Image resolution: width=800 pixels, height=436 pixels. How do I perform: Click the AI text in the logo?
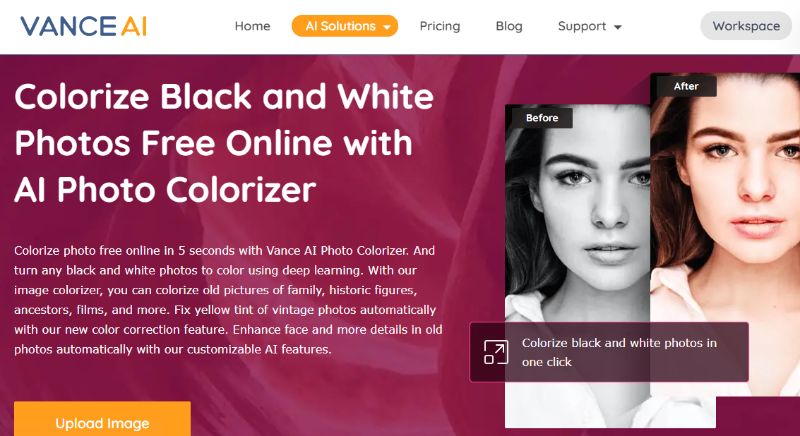(x=134, y=26)
